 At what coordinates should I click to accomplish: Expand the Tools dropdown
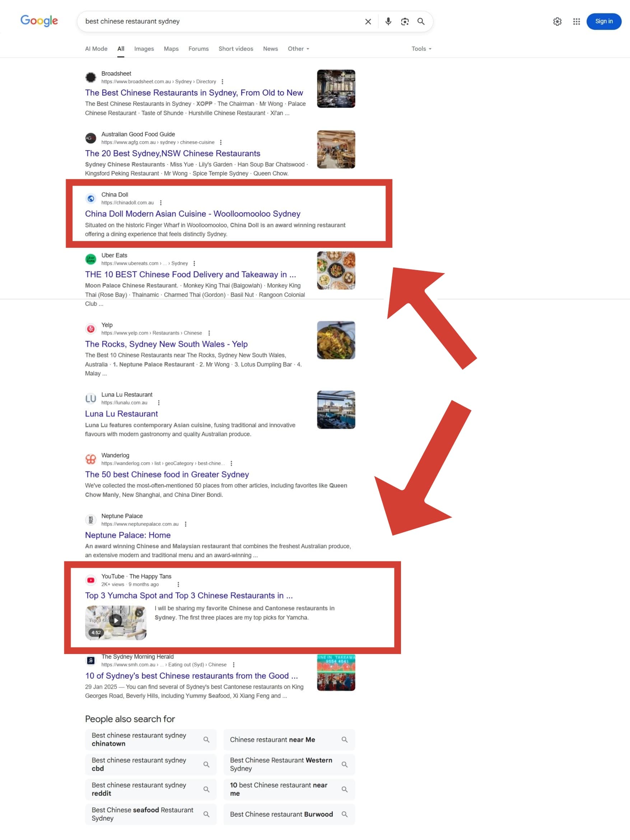tap(421, 49)
